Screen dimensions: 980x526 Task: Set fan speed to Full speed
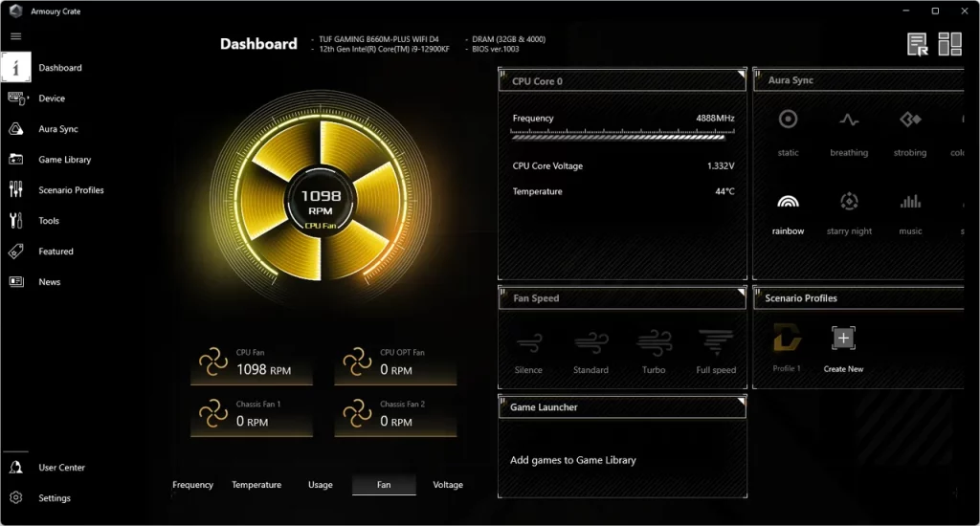[716, 352]
